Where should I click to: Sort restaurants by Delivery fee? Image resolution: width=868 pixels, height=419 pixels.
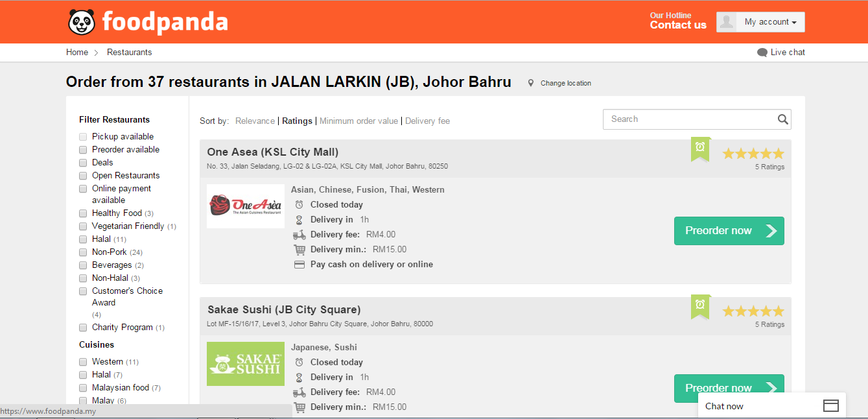pyautogui.click(x=427, y=121)
